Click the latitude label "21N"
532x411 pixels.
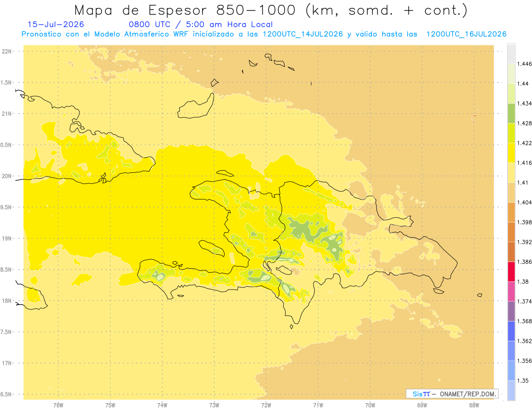pos(7,114)
